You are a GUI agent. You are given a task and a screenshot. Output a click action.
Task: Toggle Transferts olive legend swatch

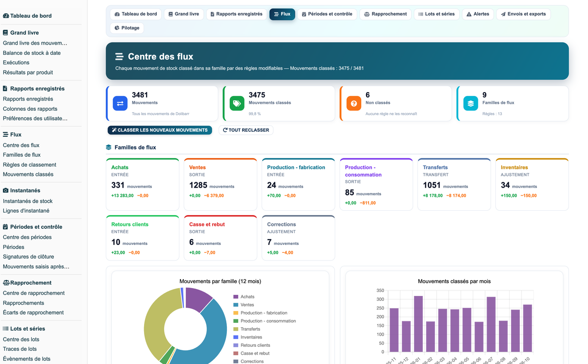[236, 329]
